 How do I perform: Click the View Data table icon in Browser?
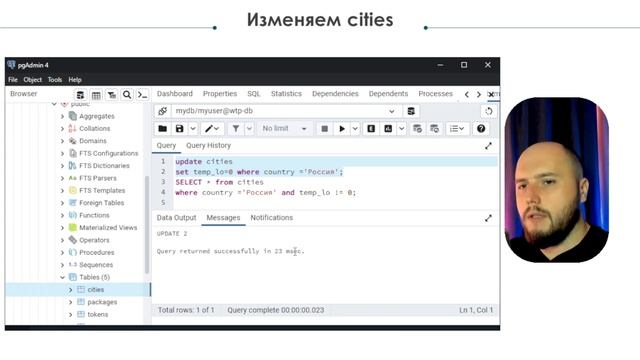click(x=96, y=95)
